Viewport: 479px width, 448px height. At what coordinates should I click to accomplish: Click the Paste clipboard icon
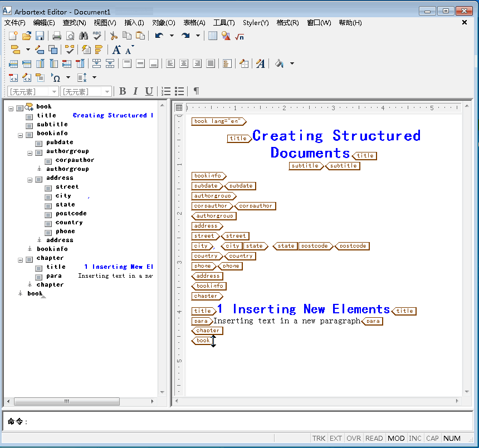coord(140,36)
